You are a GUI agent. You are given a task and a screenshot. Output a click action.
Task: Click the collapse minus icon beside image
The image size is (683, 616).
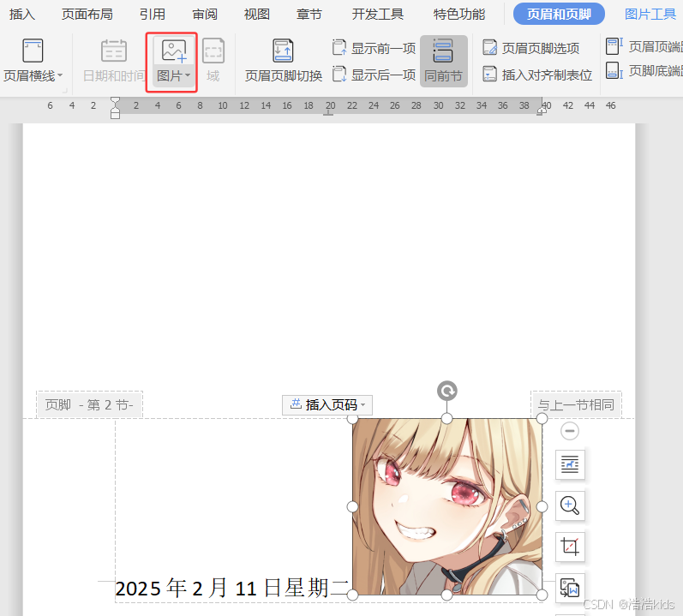(x=569, y=431)
